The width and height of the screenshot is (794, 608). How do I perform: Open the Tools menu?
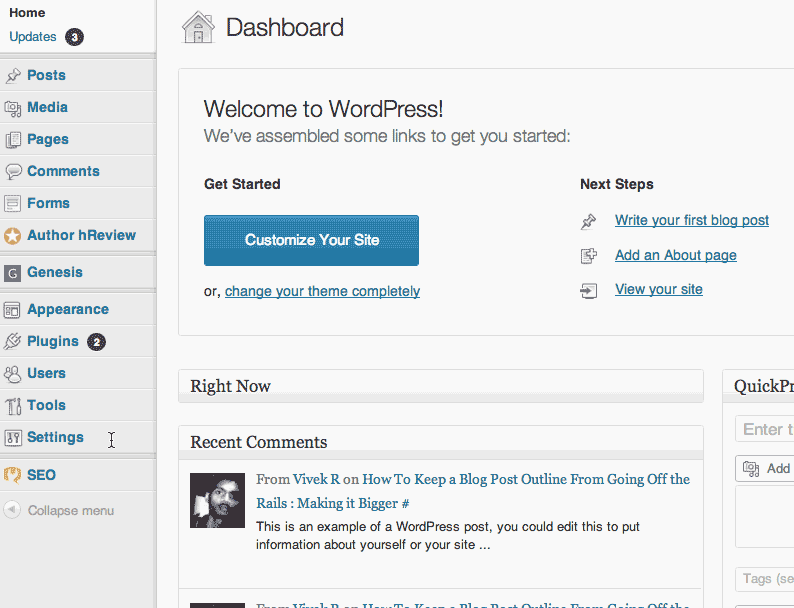pos(47,405)
